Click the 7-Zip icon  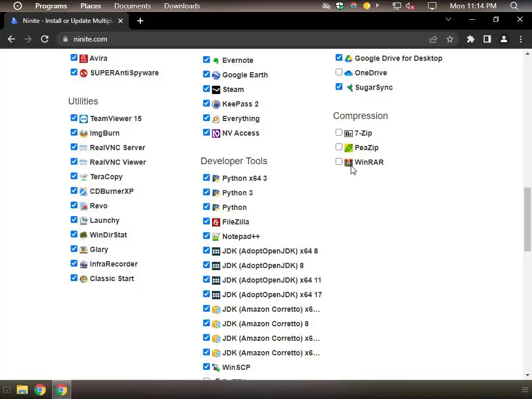pyautogui.click(x=349, y=134)
